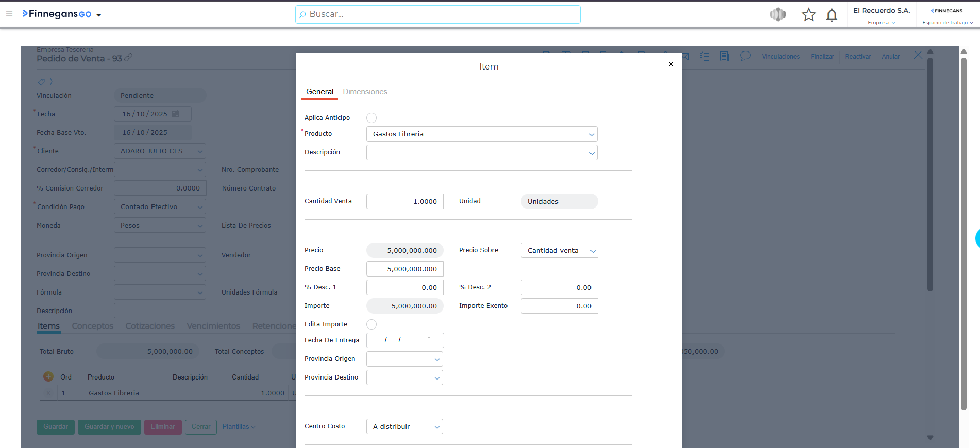Enable the Edita Importe checkbox
This screenshot has height=448, width=980.
371,324
